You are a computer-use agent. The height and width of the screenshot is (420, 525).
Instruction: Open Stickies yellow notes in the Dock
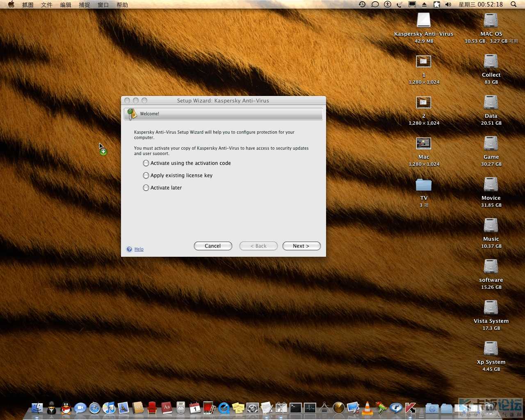(x=238, y=408)
